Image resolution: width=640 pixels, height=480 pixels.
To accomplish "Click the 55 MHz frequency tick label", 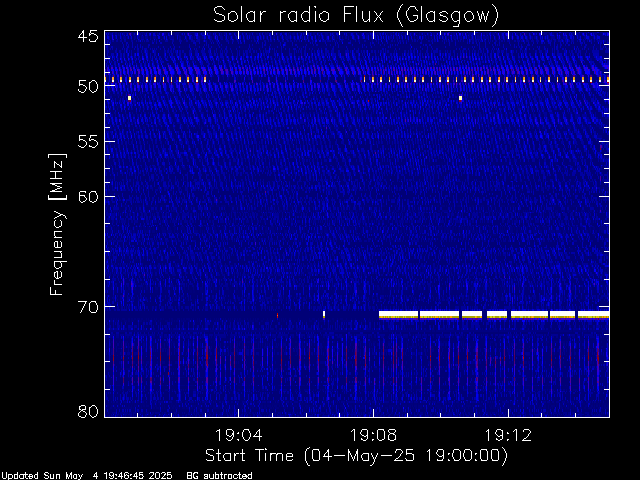I will pyautogui.click(x=88, y=141).
